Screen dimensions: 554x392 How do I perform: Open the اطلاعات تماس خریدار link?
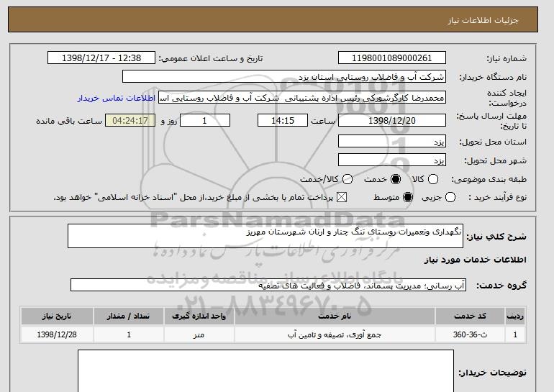coord(117,98)
